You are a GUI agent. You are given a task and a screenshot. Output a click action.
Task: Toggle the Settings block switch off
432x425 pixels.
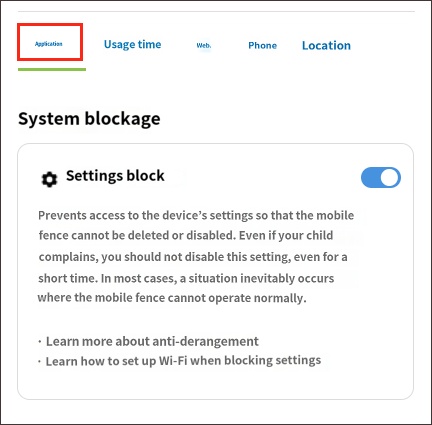[381, 177]
